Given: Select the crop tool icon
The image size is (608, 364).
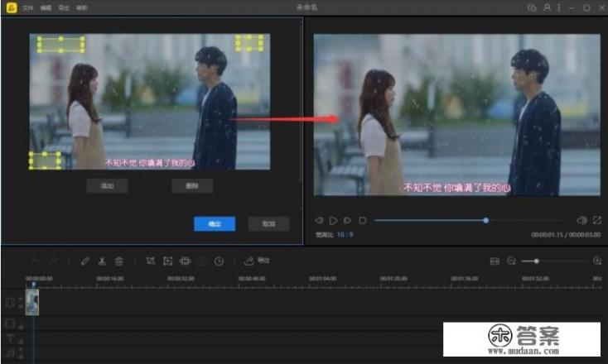Looking at the screenshot, I should [150, 261].
